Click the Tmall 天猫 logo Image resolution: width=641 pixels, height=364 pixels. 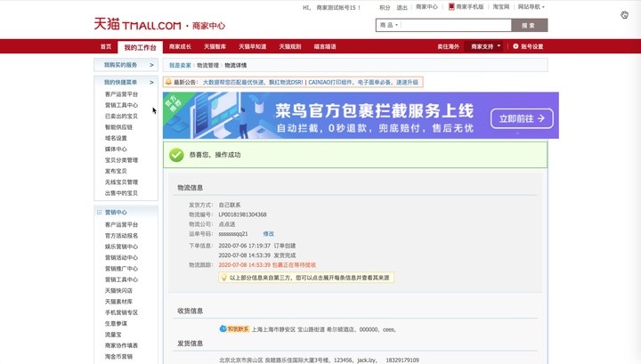[x=137, y=24]
